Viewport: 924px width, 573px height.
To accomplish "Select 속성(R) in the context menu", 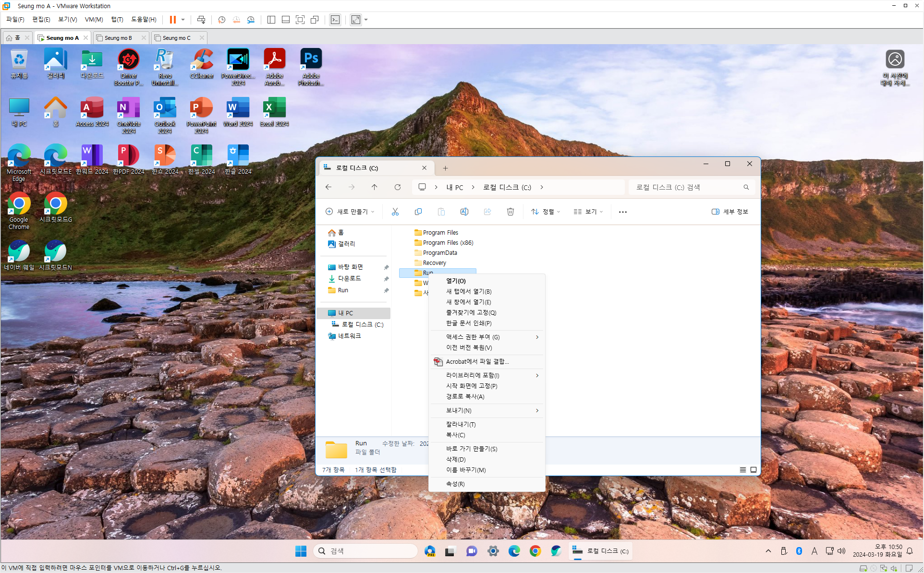I will point(455,484).
